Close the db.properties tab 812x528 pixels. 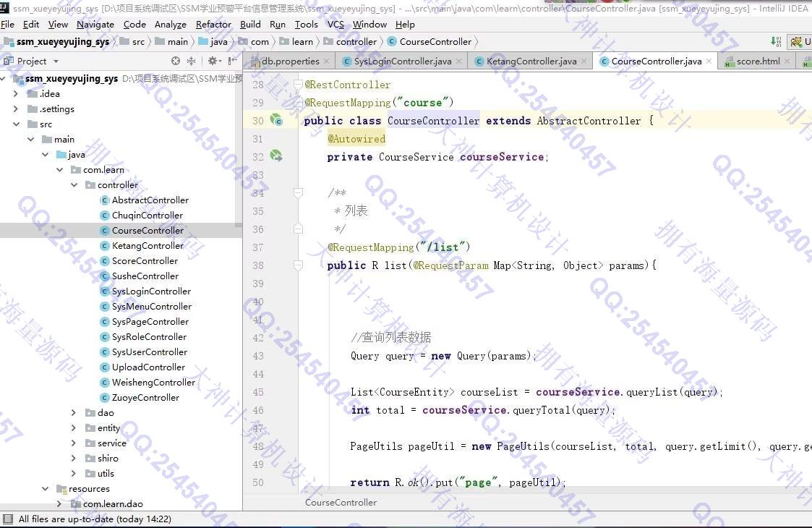pos(326,61)
